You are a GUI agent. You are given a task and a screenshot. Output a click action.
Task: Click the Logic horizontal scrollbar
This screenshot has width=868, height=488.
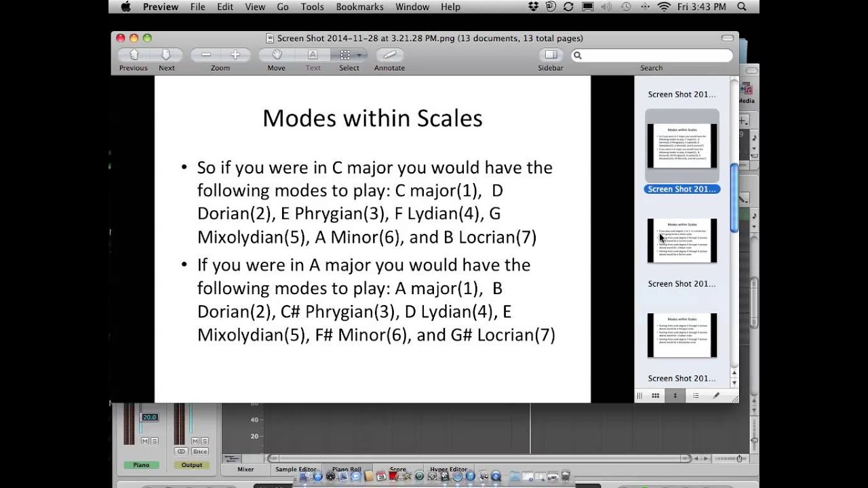[478, 459]
